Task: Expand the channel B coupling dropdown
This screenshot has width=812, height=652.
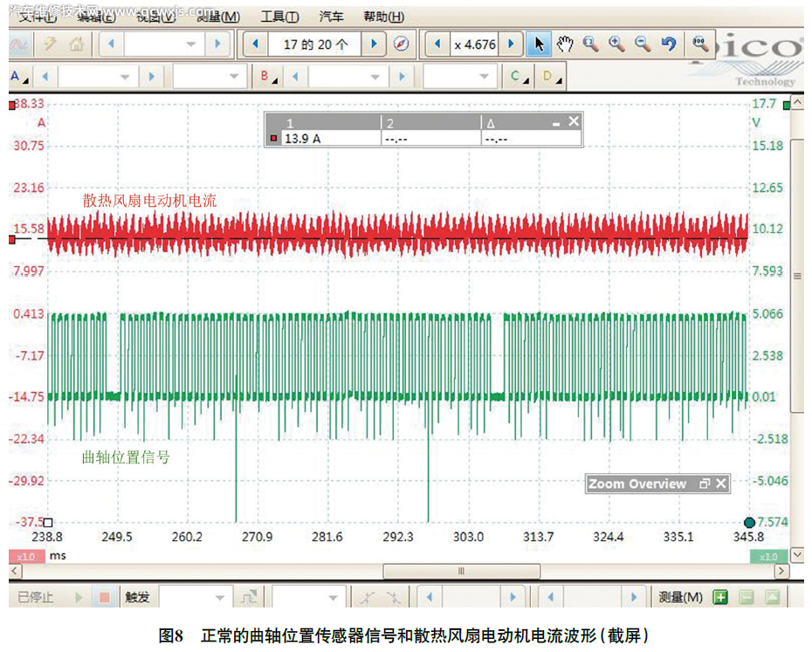Action: (x=485, y=77)
